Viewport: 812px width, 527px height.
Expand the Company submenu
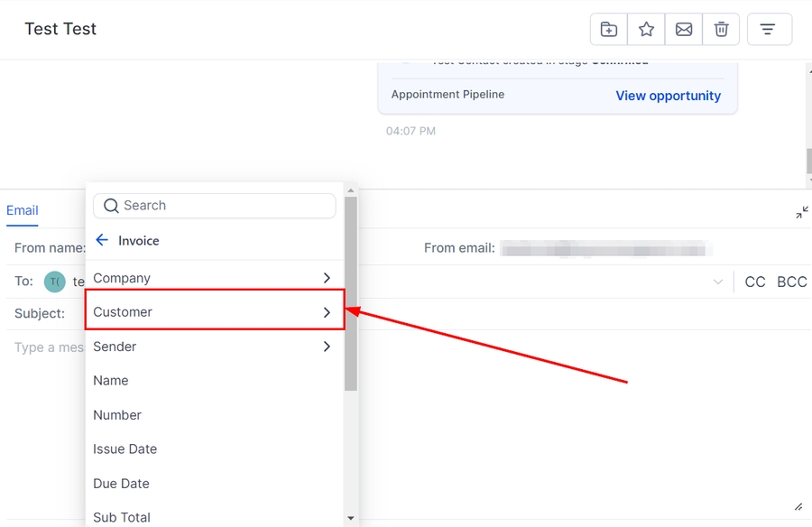tap(214, 278)
